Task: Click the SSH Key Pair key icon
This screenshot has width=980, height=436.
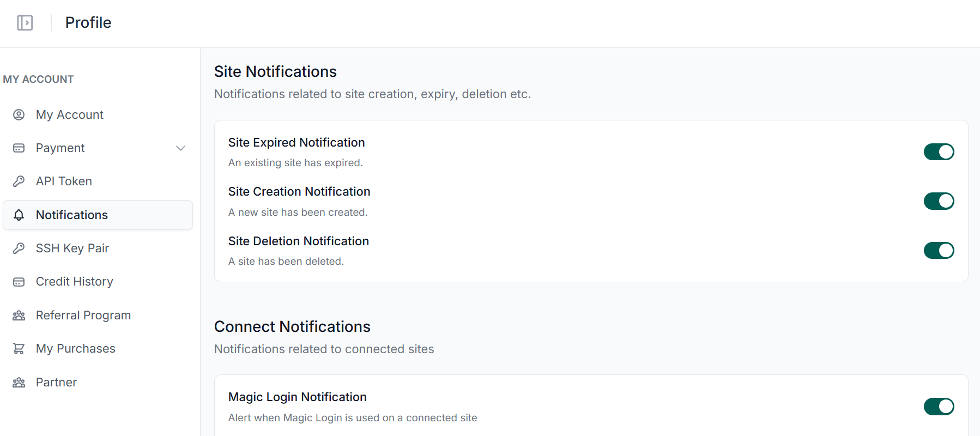Action: coord(19,249)
